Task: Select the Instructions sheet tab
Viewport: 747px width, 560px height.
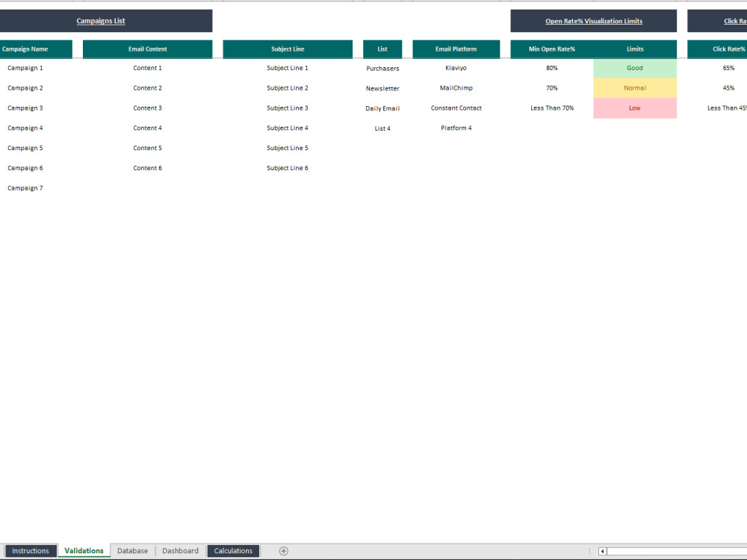Action: 32,550
